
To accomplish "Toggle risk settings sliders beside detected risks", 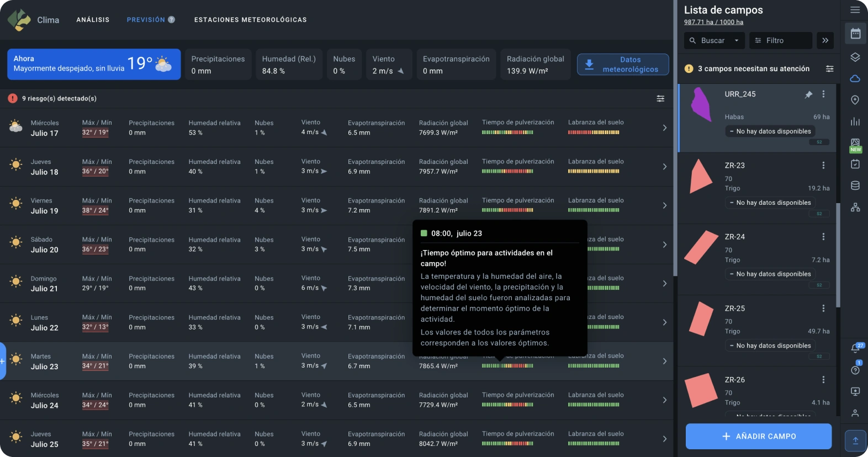I will coord(660,99).
